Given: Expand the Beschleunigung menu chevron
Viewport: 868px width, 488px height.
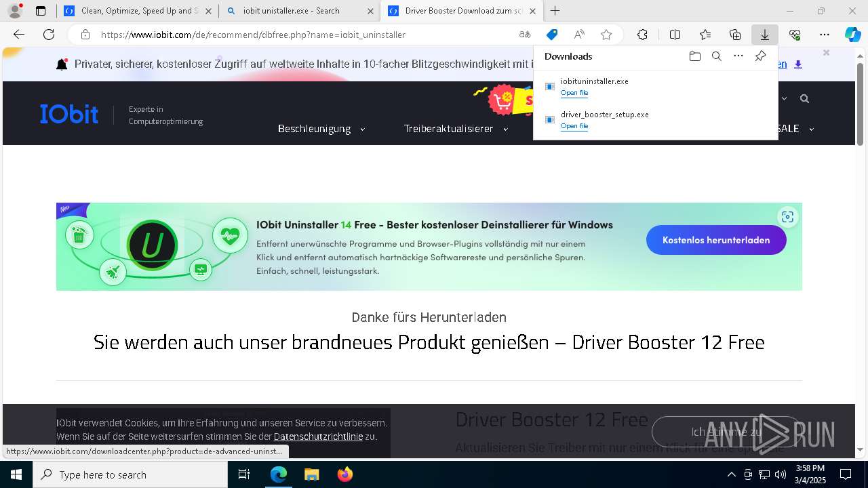Looking at the screenshot, I should 362,129.
